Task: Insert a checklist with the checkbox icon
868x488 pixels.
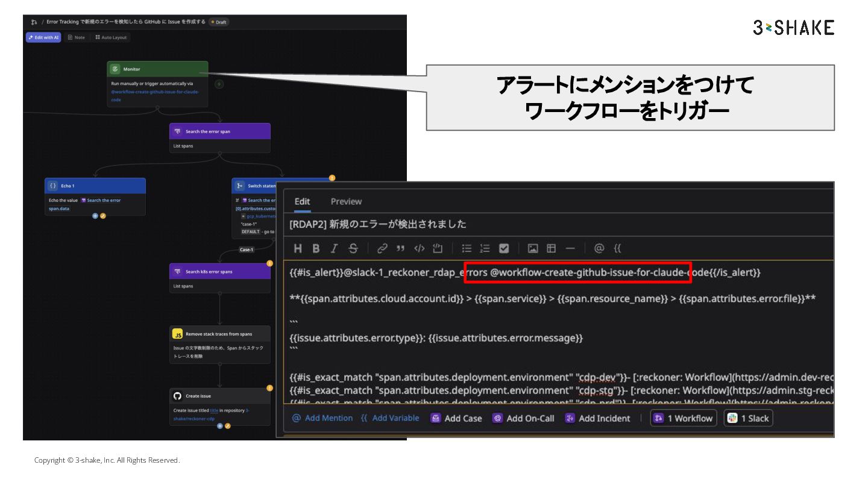Action: pos(504,248)
